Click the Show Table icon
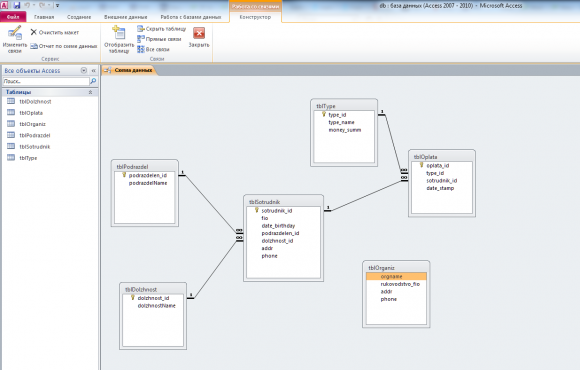The height and width of the screenshot is (370, 580). coord(119,32)
